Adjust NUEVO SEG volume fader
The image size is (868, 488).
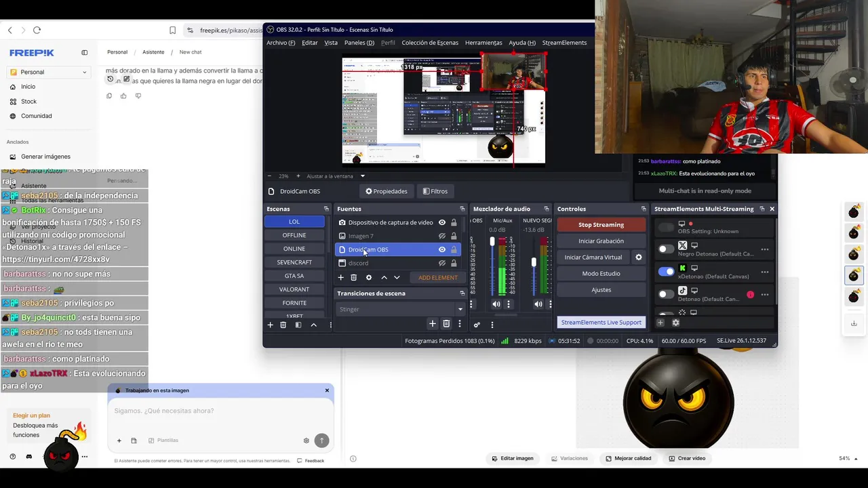534,262
